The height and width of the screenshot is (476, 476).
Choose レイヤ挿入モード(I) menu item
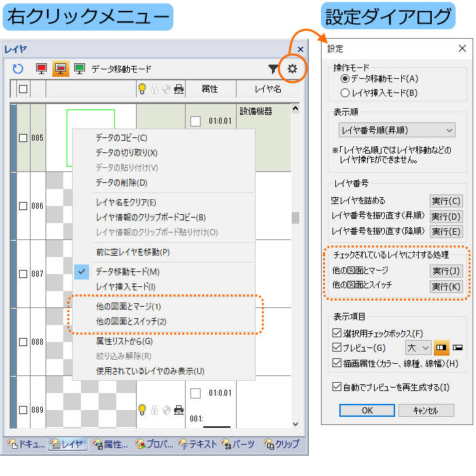tap(164, 286)
